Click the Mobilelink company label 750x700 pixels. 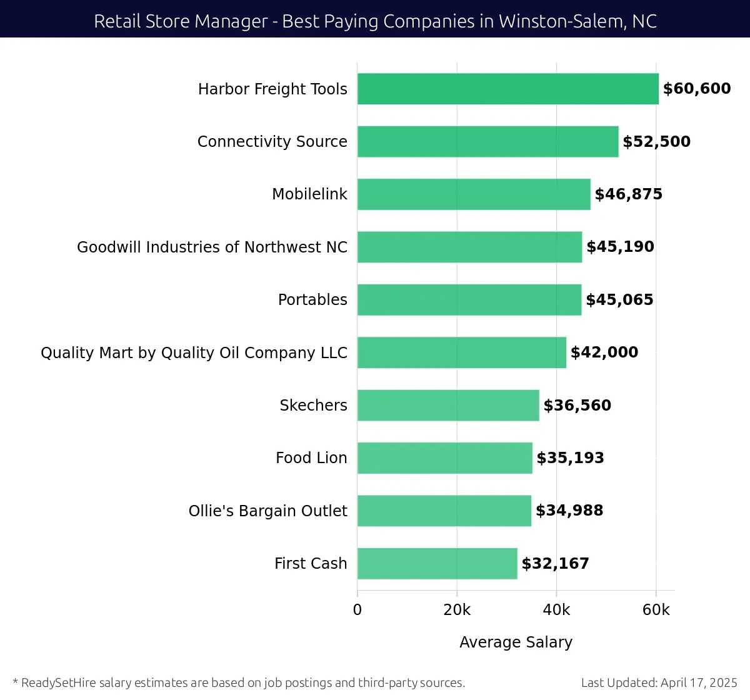[309, 194]
